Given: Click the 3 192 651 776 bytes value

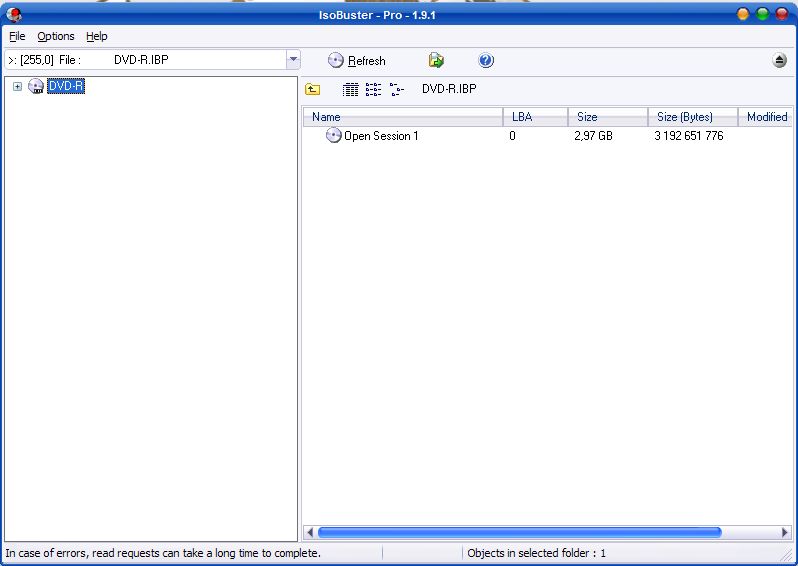Looking at the screenshot, I should pos(689,136).
